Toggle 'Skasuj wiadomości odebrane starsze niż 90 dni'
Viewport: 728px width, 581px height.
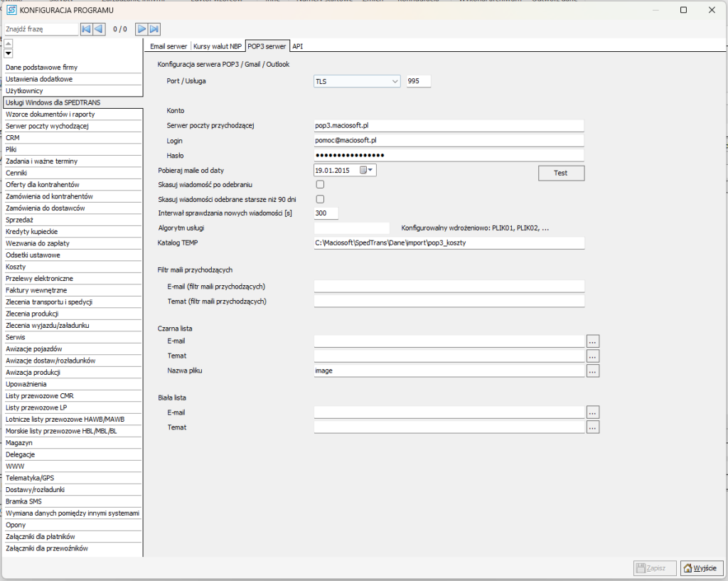[320, 199]
